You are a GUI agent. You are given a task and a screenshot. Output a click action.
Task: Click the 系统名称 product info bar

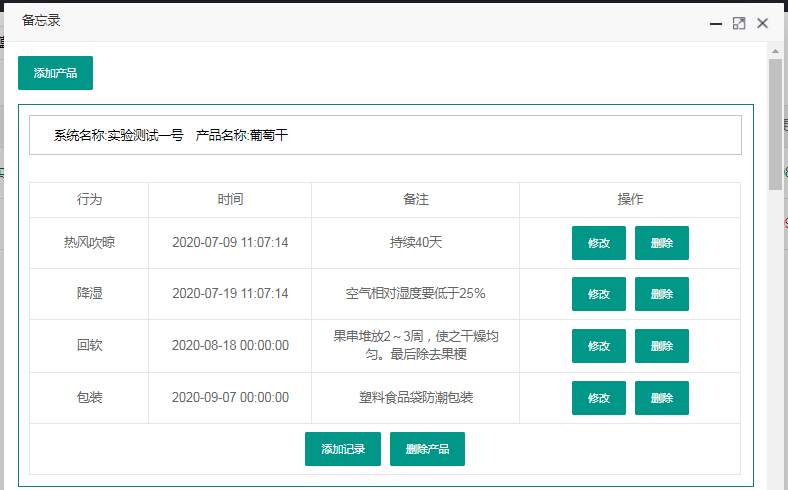(385, 135)
